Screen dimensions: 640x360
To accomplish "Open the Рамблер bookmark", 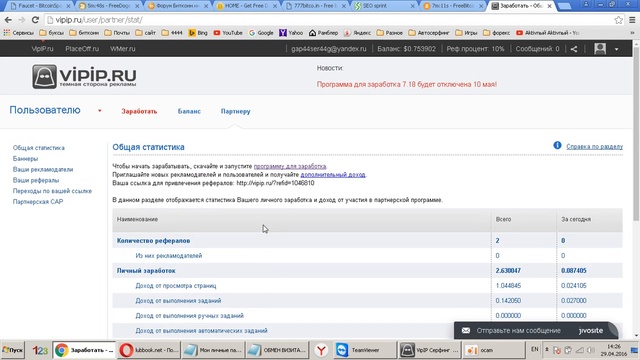I will [323, 33].
